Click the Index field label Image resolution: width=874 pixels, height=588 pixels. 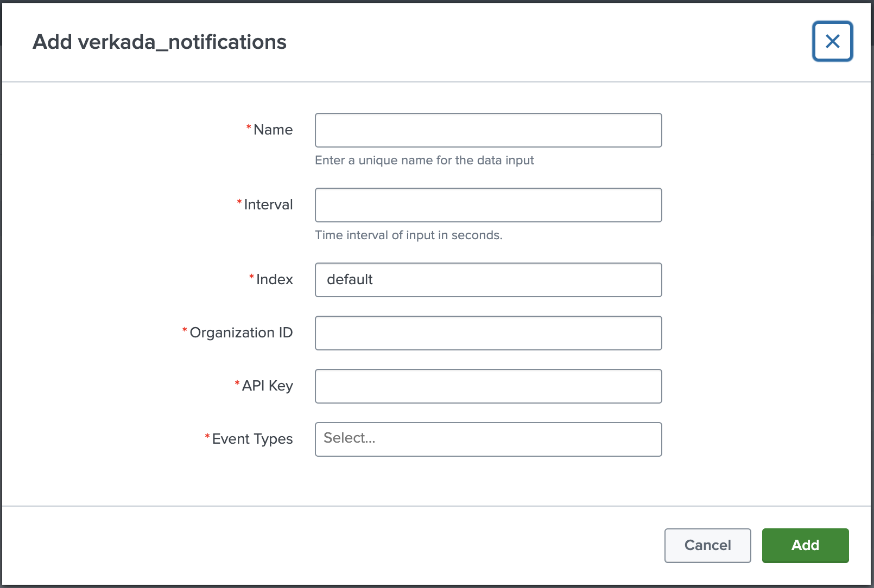[274, 280]
